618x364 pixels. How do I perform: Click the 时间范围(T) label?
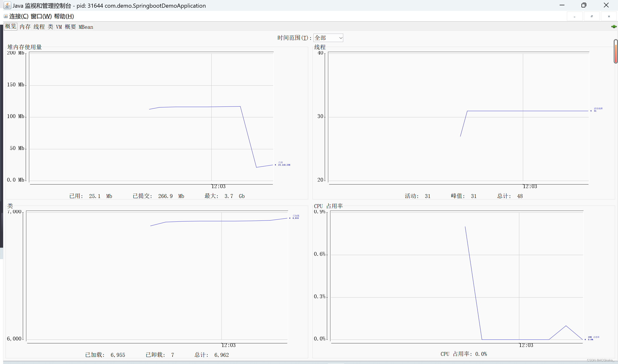point(294,38)
